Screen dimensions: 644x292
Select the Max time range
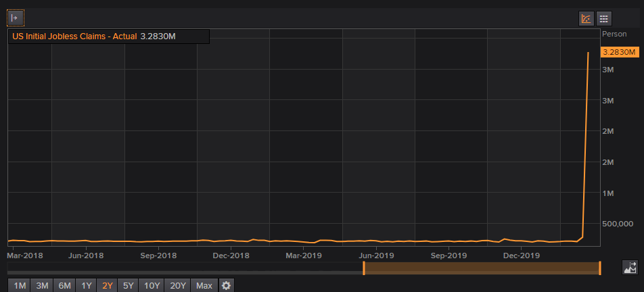[x=204, y=285]
